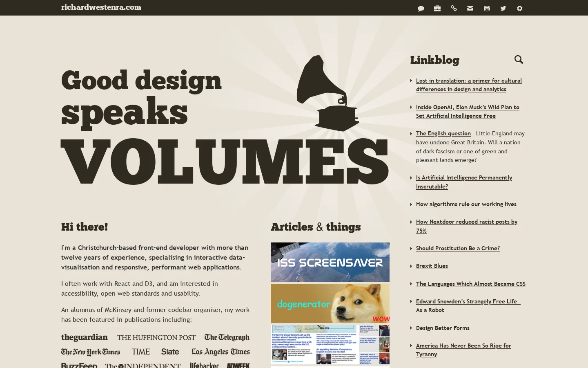This screenshot has height=368, width=588.
Task: Open the 'Brexit Blues' link
Action: 432,266
